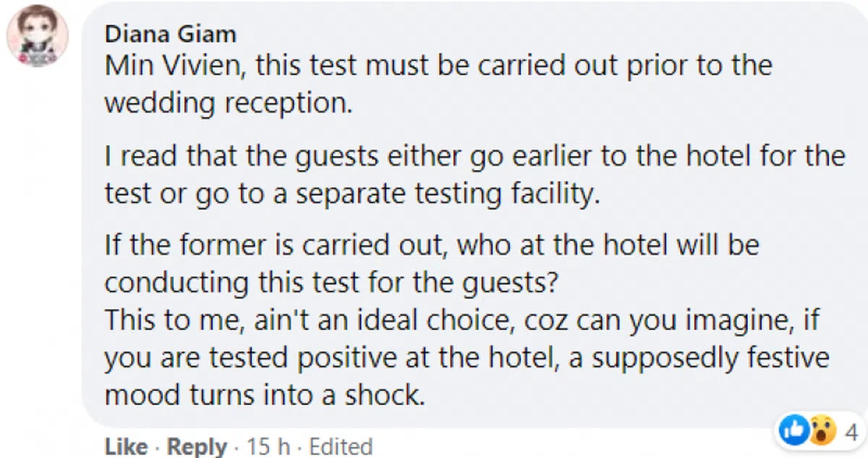Viewport: 868px width, 458px height.
Task: Click the grey comment bubble background
Action: 651,405
